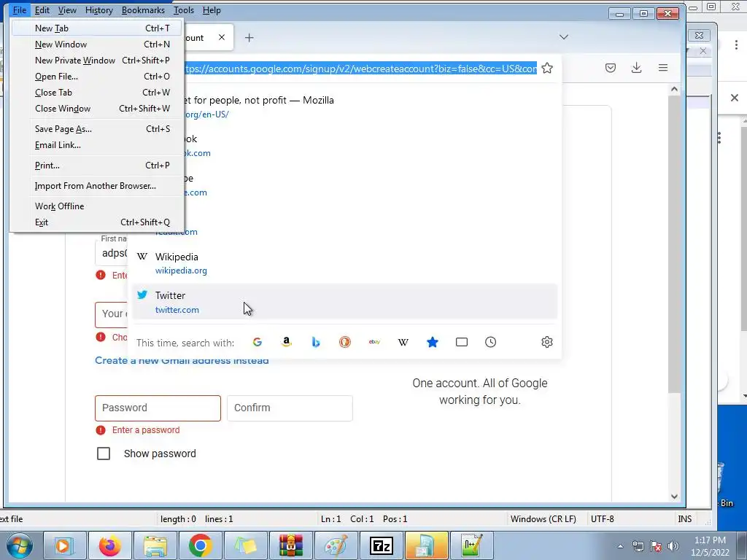Search this time with Google icon
Screen dimensions: 747x560
click(258, 342)
